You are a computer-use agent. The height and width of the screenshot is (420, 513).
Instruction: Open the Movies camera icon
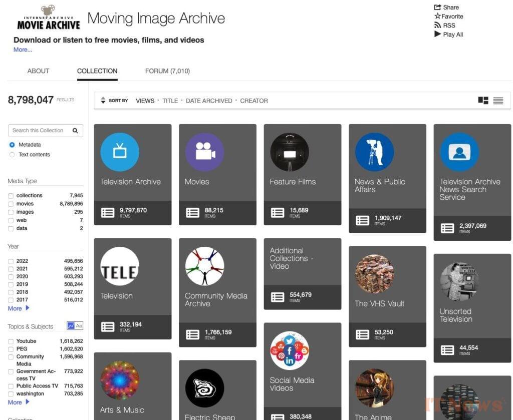tap(204, 152)
